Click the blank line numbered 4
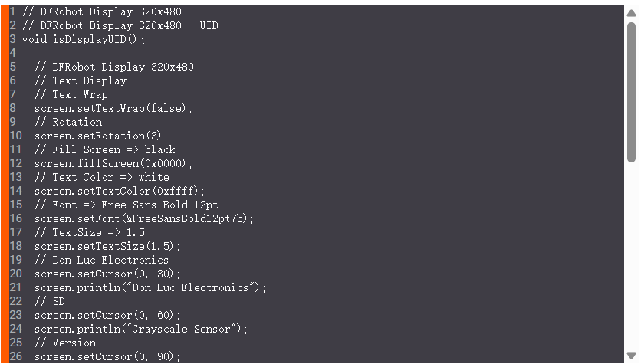Image resolution: width=641 pixels, height=364 pixels. [153, 53]
